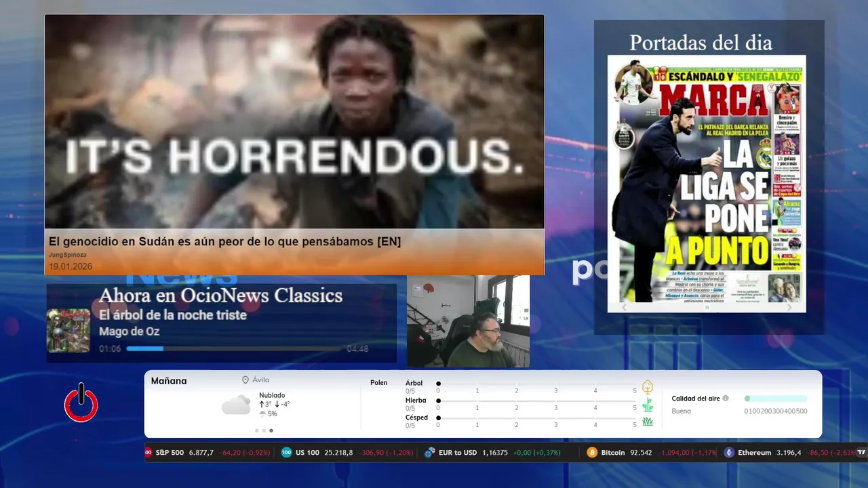The image size is (868, 488).
Task: Click the Árbol pollen level slider
Action: click(x=536, y=384)
